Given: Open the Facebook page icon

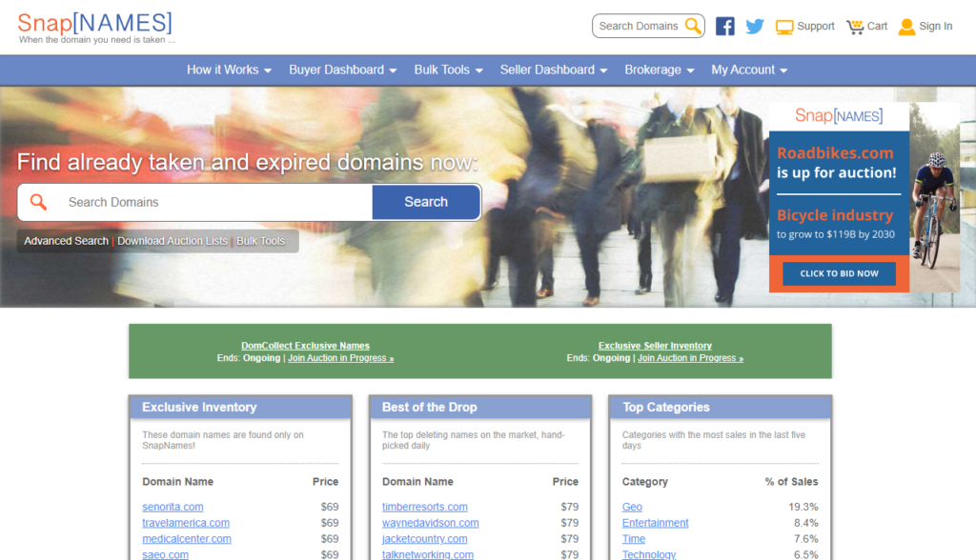Looking at the screenshot, I should point(724,26).
